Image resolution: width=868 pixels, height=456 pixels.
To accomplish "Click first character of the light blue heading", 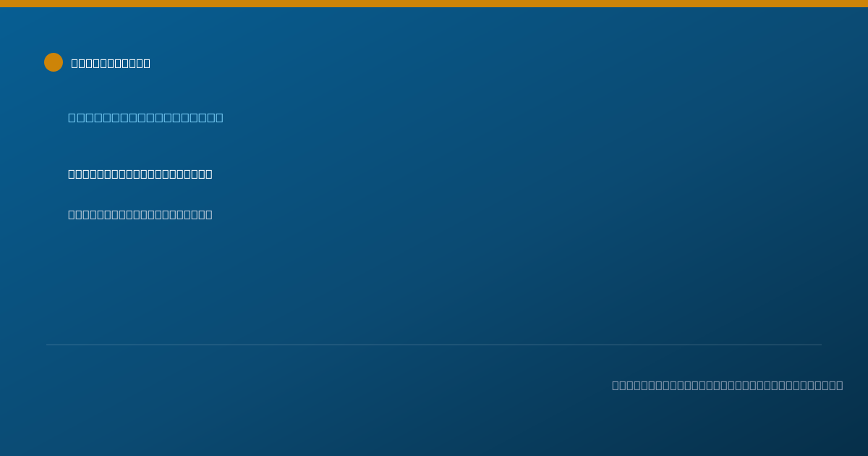I will (72, 117).
